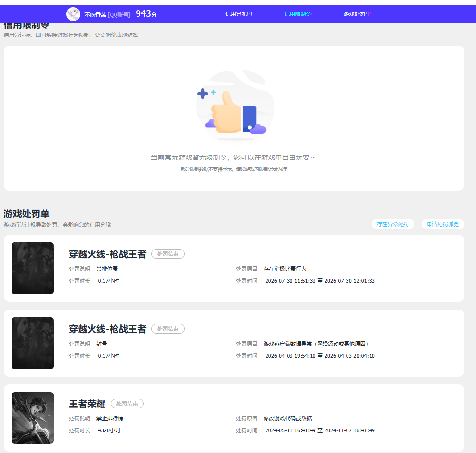Click the 王者荣耀 title

pos(87,404)
